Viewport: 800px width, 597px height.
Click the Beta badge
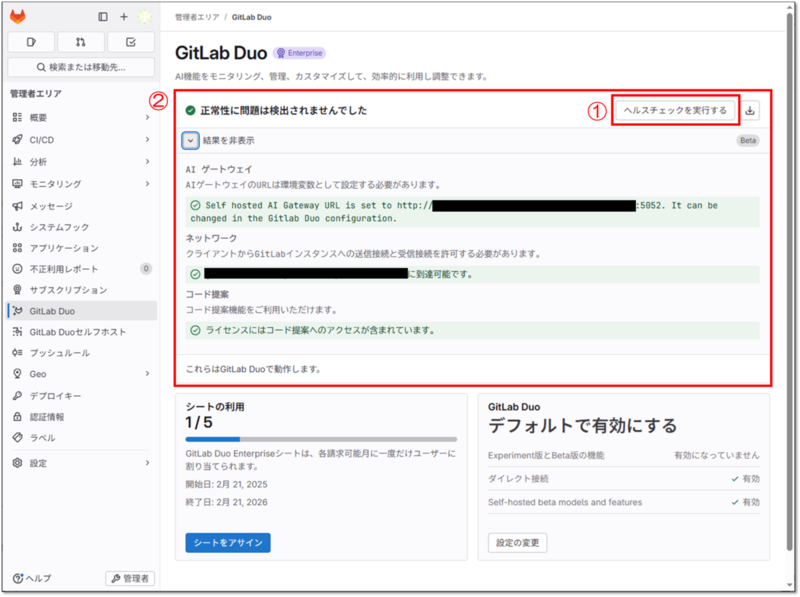748,140
